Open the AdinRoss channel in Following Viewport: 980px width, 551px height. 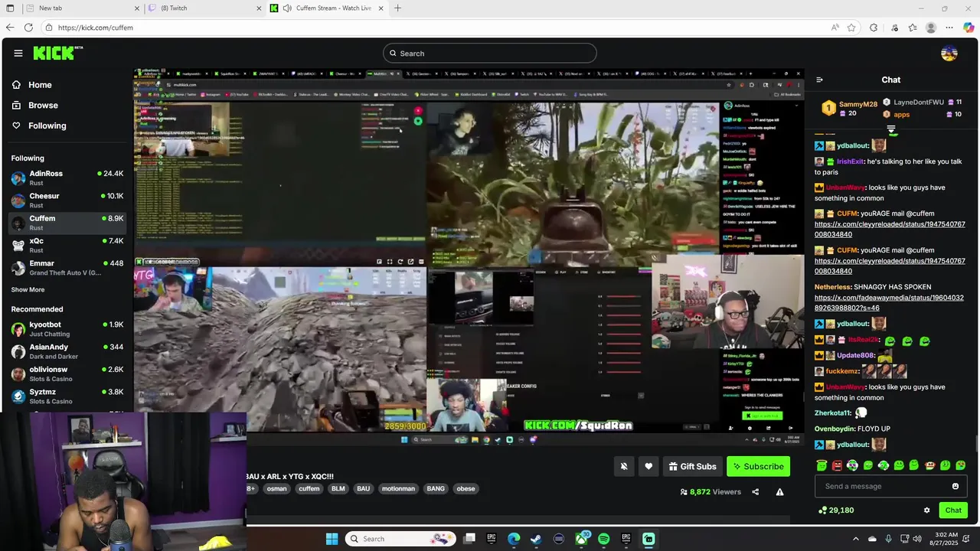pos(67,178)
